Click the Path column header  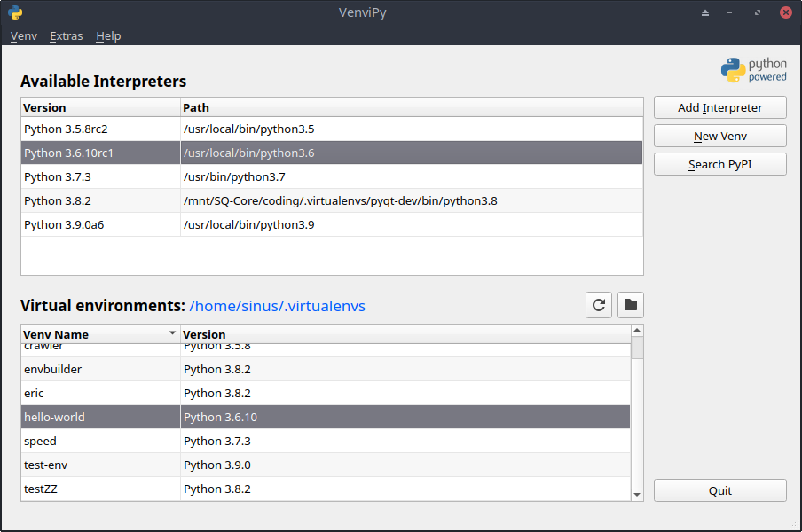(412, 108)
